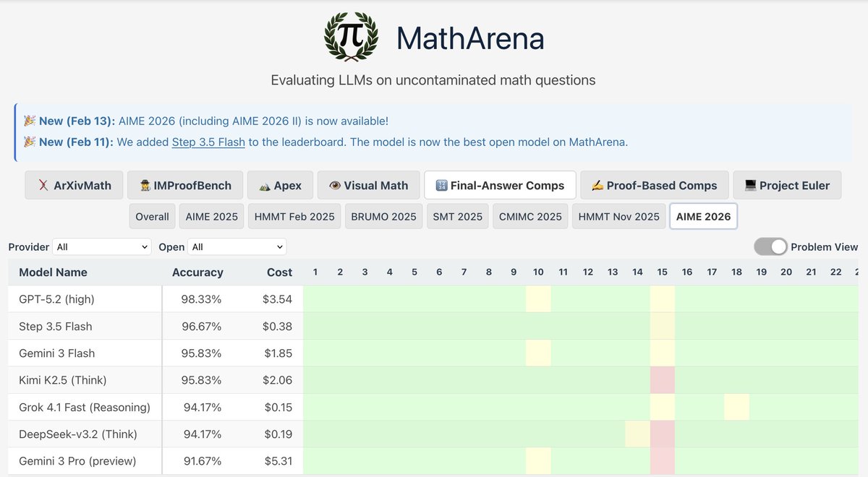Screen dimensions: 868x477
Task: Click Kimi K2.5 problem 15 red cell
Action: [x=663, y=380]
